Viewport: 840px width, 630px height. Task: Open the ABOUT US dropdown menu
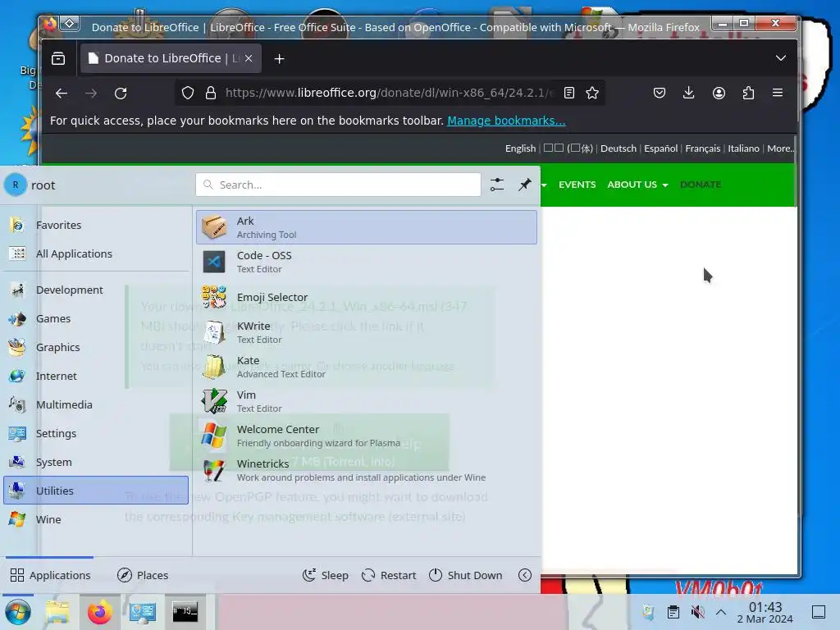click(x=637, y=185)
